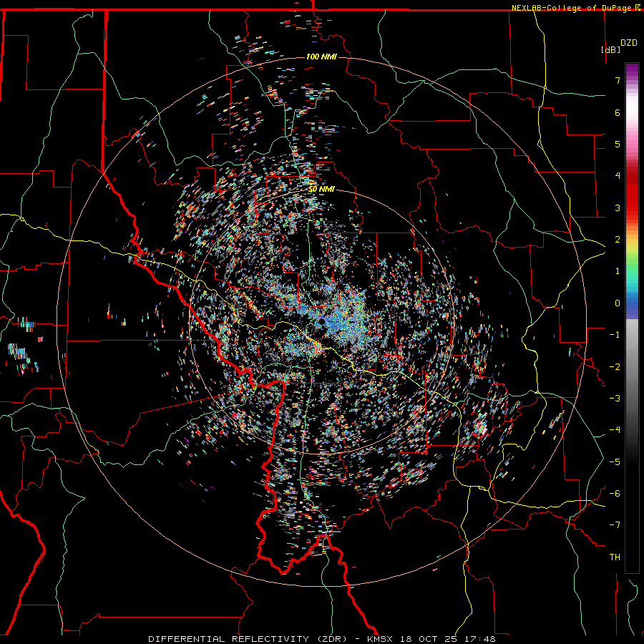Click the 1 value on the scale
The image size is (644, 644).
(x=618, y=271)
